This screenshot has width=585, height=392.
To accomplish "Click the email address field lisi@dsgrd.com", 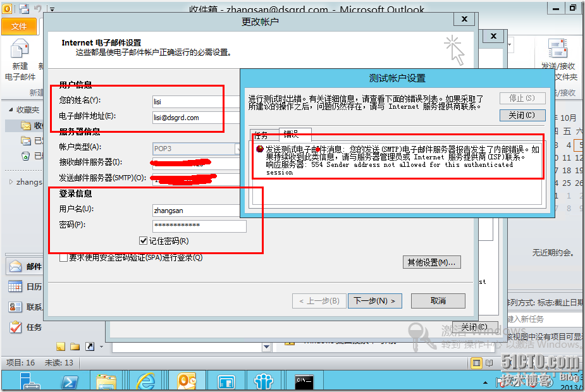I will coord(196,118).
